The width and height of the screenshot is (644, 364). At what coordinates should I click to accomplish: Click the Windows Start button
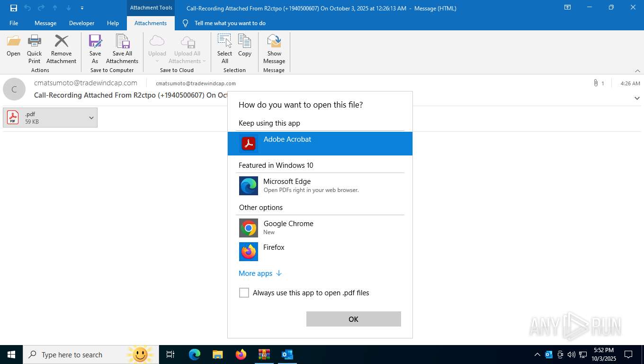click(x=11, y=355)
